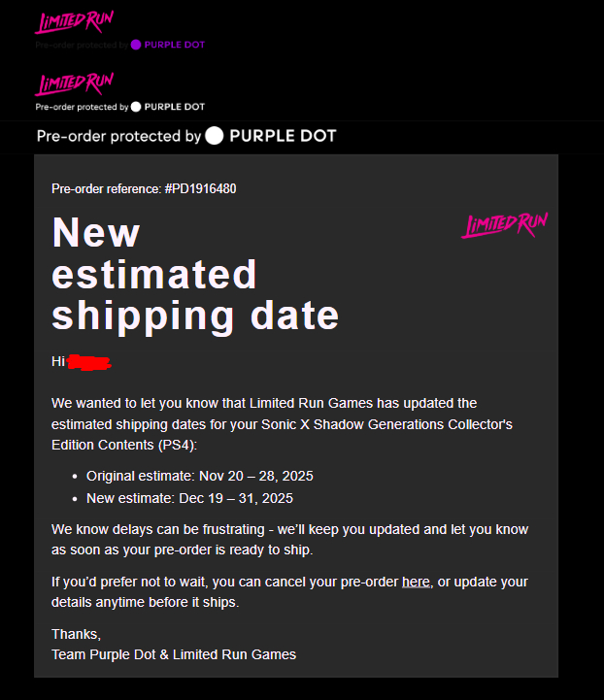
Task: Click the Original estimate Nov 20 – 28 line
Action: (199, 476)
